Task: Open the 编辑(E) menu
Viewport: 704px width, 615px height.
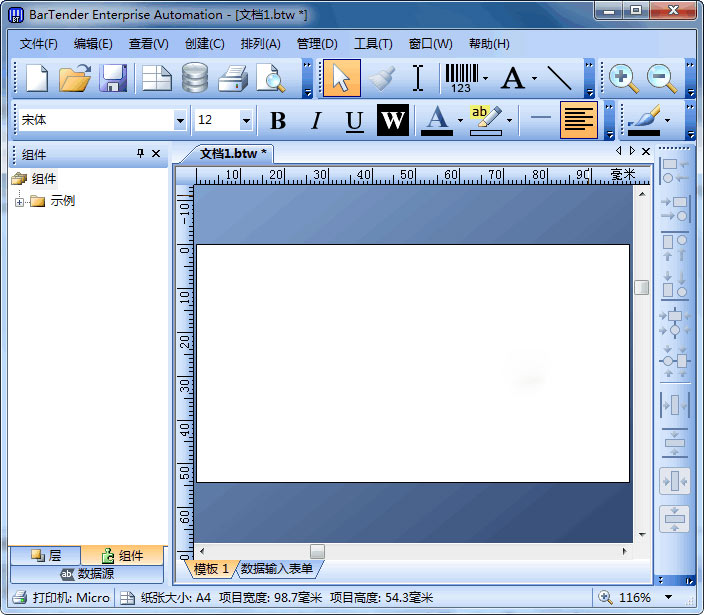Action: (93, 44)
